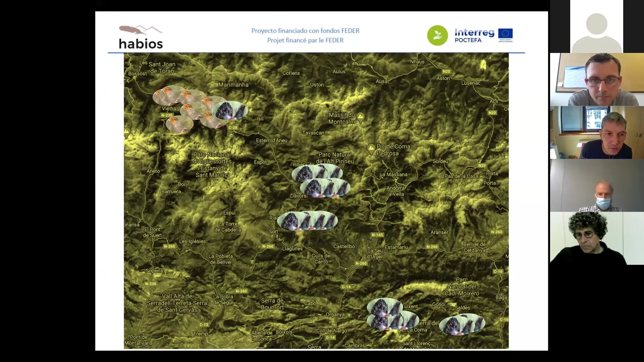Click the N20 road shield near Aston
644x362 pixels.
(446, 71)
